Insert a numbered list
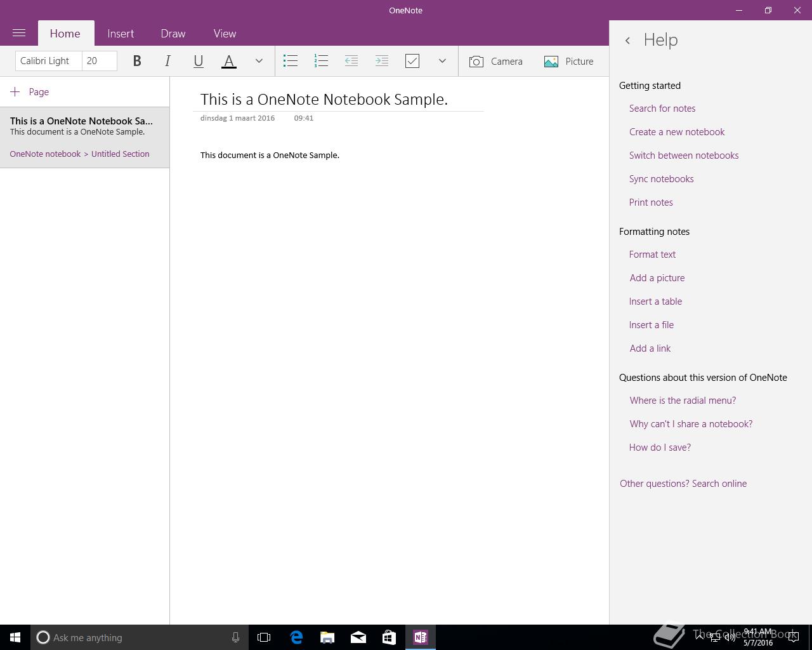Screen dimensions: 812x650 click(x=321, y=61)
